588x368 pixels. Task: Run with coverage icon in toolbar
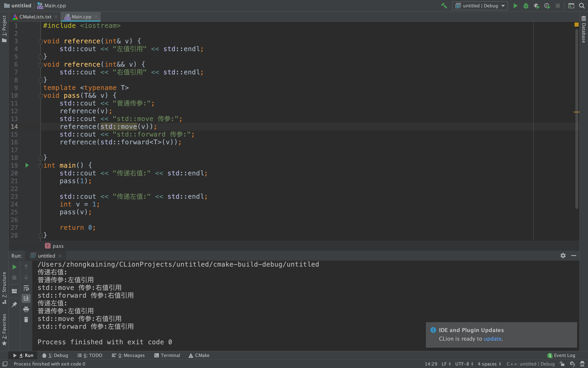[x=537, y=6]
